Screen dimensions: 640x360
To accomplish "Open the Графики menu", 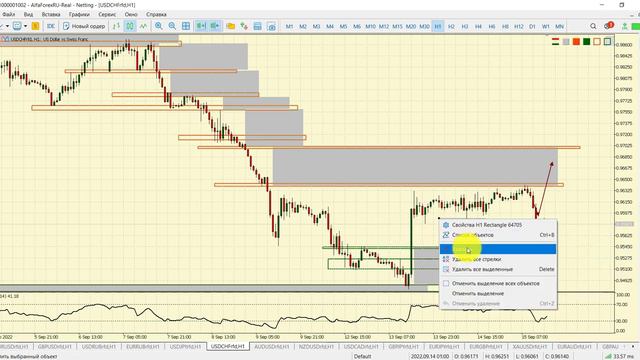I will click(x=79, y=14).
